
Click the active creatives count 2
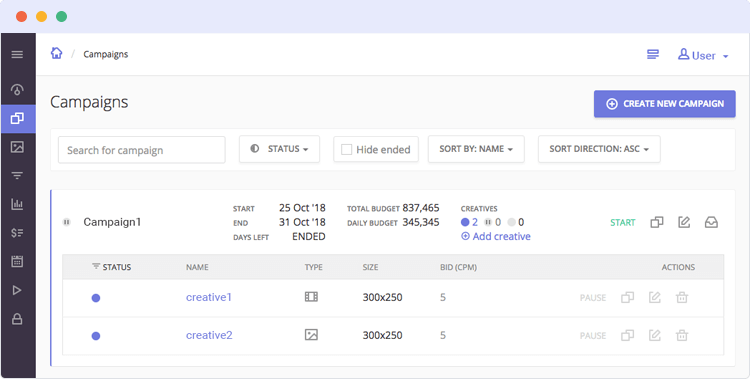coord(469,222)
